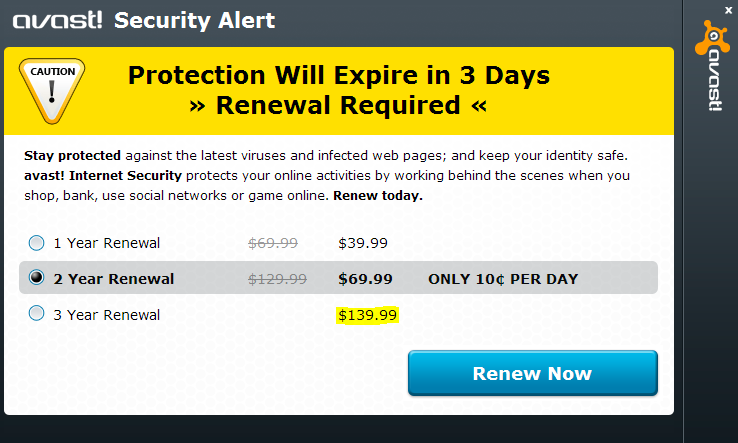
Task: Click the highlighted $139.99 price
Action: (x=368, y=315)
